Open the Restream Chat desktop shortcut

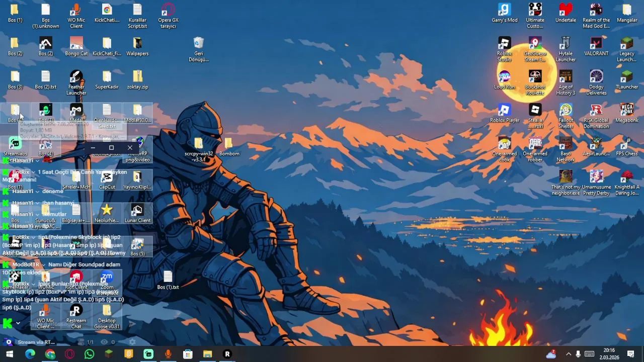coord(76,316)
